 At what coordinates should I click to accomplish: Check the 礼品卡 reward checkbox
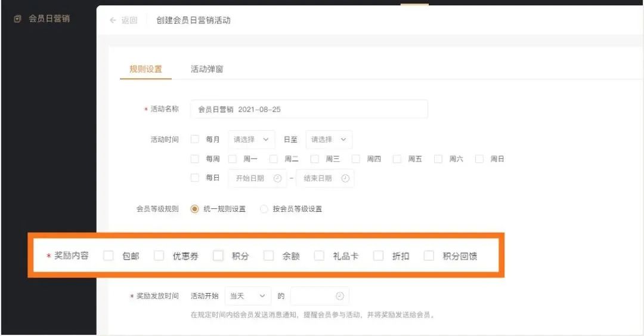tap(318, 256)
